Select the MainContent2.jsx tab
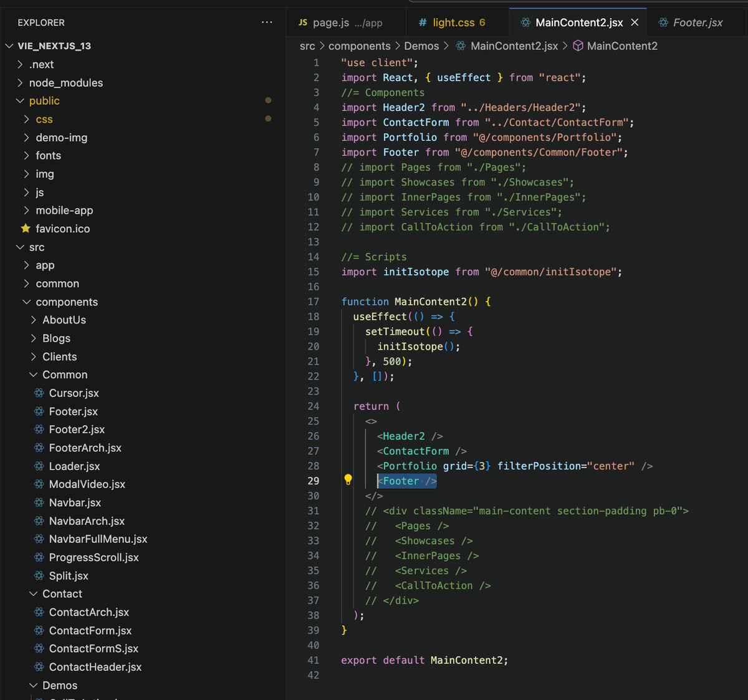The image size is (748, 700). 578,22
